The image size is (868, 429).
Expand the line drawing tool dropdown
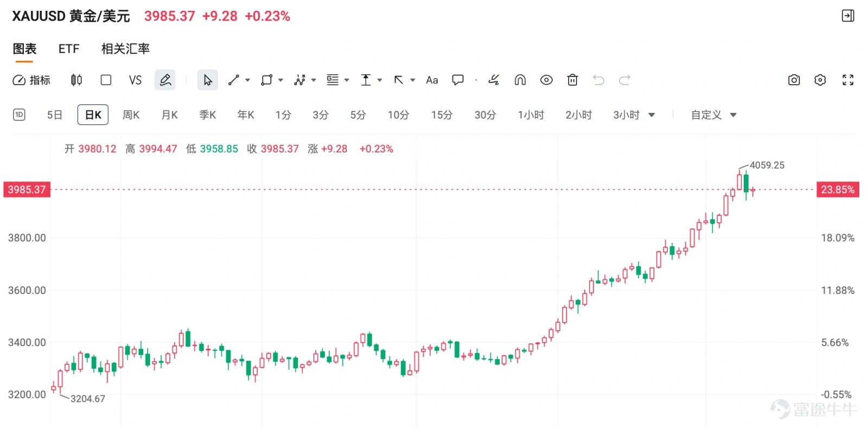248,80
